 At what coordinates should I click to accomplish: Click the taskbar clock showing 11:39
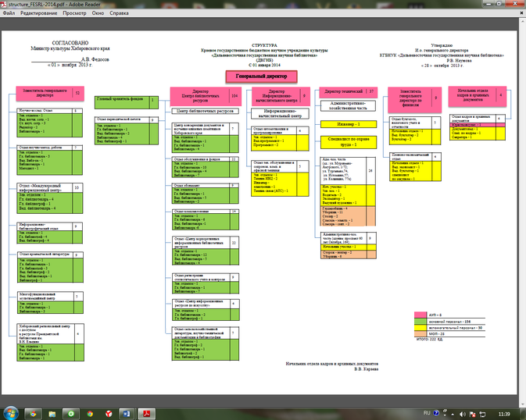pos(504,415)
